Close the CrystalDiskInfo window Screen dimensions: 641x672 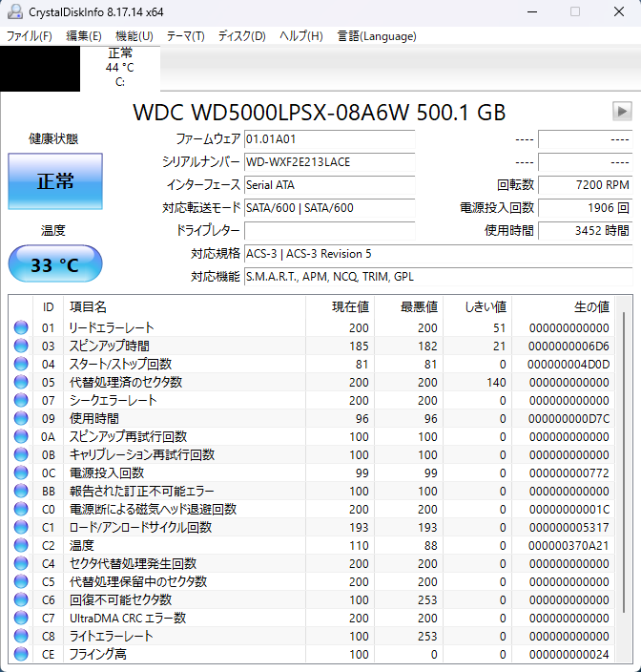click(619, 12)
